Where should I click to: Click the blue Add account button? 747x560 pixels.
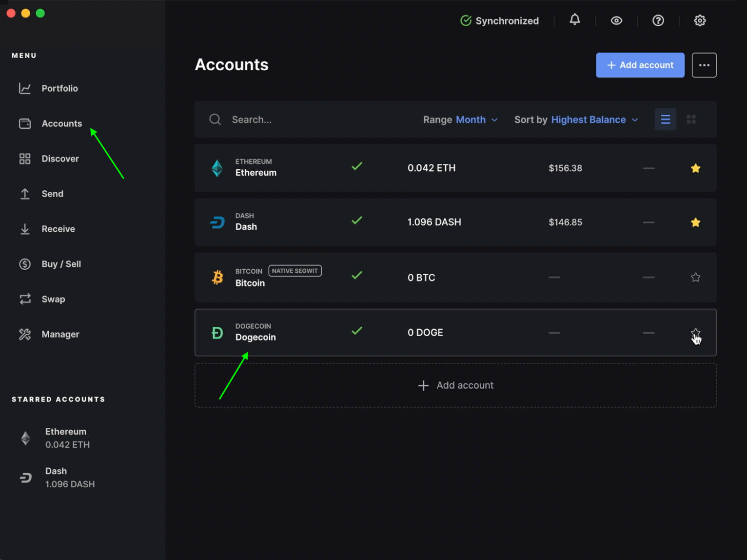[640, 65]
